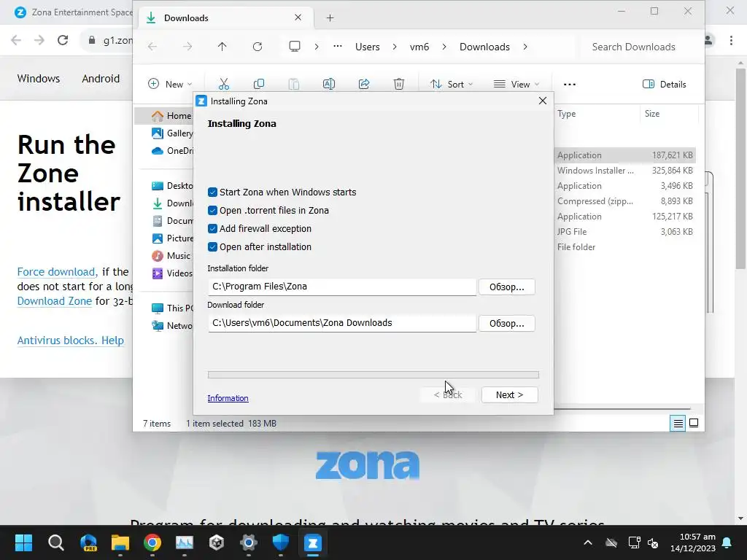Click the Size column header
The image size is (747, 560).
pos(668,114)
